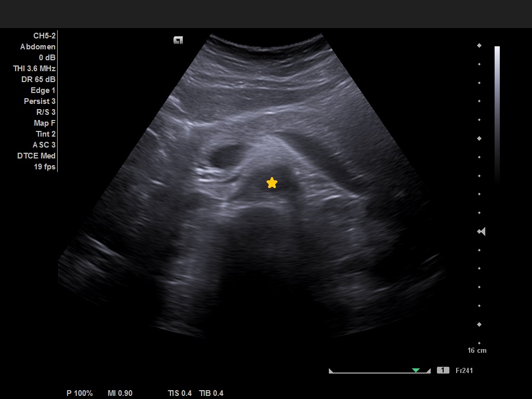This screenshot has height=399, width=532.
Task: Select the CH5-2 probe label
Action: click(44, 36)
